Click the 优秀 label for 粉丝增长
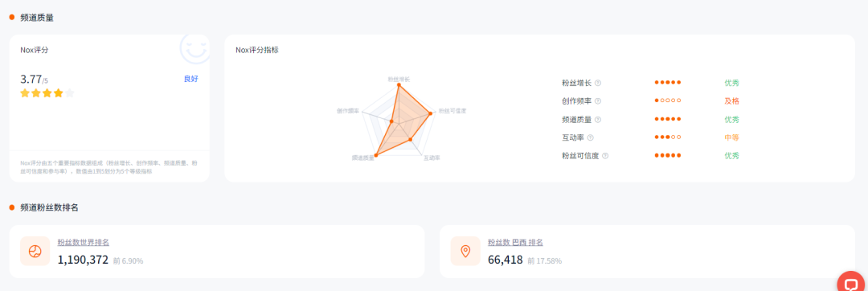The height and width of the screenshot is (291, 868). 731,83
